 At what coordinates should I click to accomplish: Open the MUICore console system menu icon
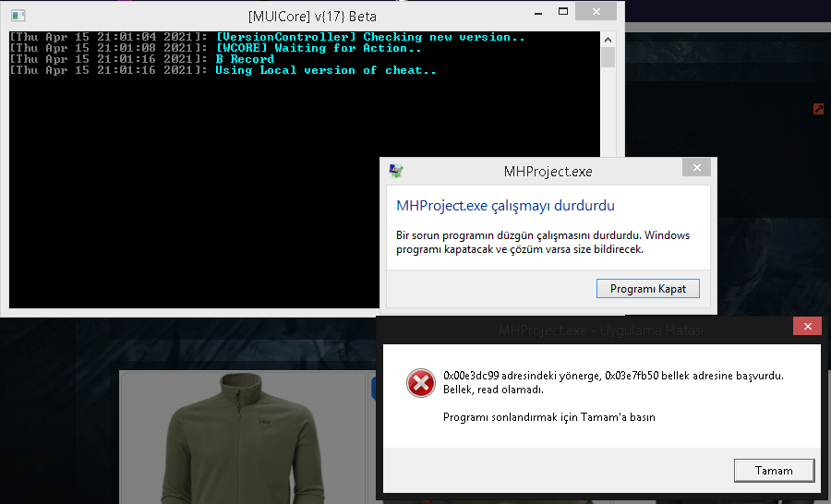tap(18, 16)
